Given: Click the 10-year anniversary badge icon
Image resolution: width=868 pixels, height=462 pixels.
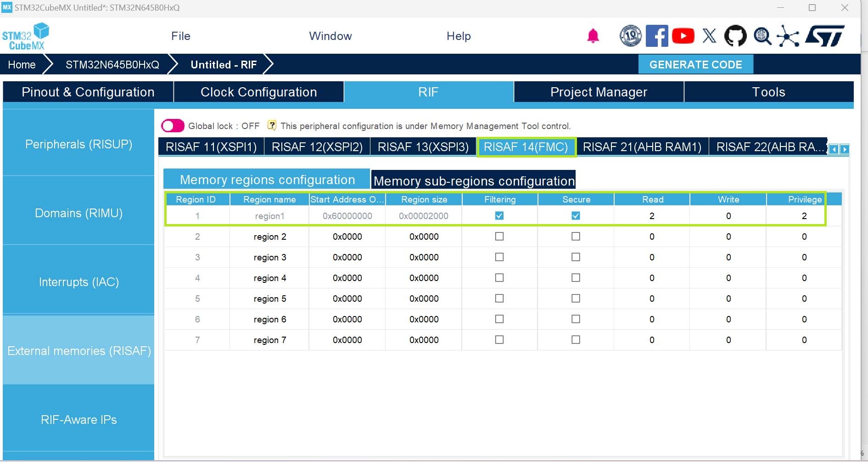Looking at the screenshot, I should pos(631,36).
